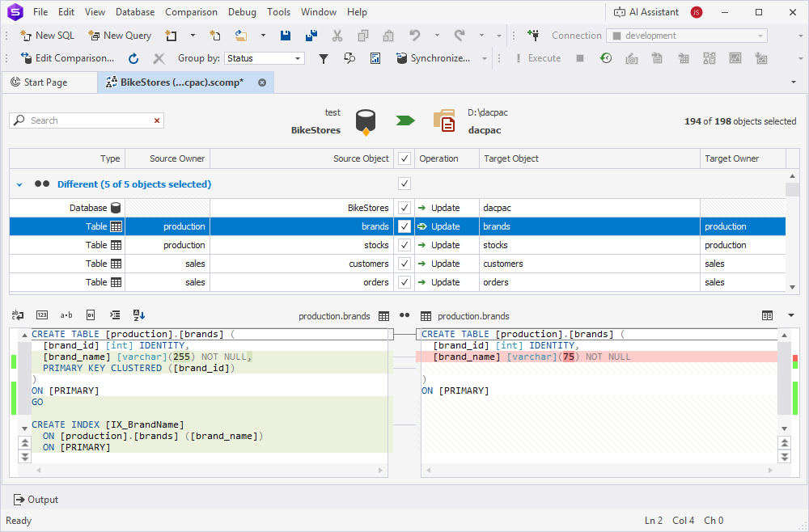Click the filter funnel icon
Viewport: 809px width, 532px height.
[324, 58]
